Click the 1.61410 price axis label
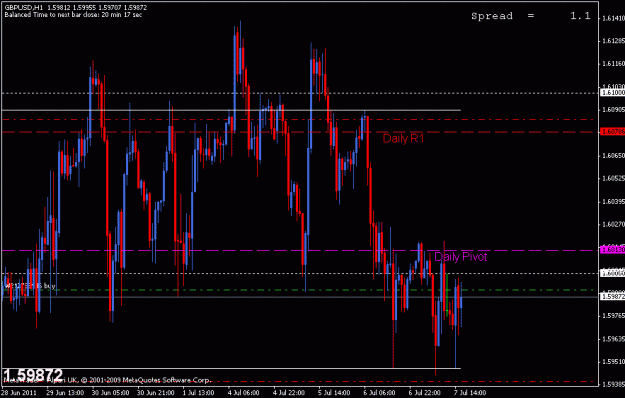Viewport: 625px width, 398px height. 613,18
